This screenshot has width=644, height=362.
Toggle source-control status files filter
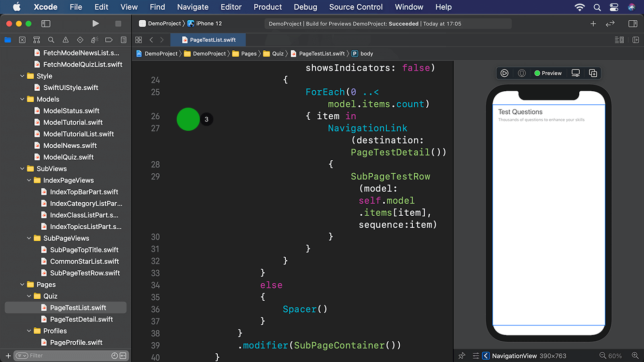pyautogui.click(x=123, y=356)
